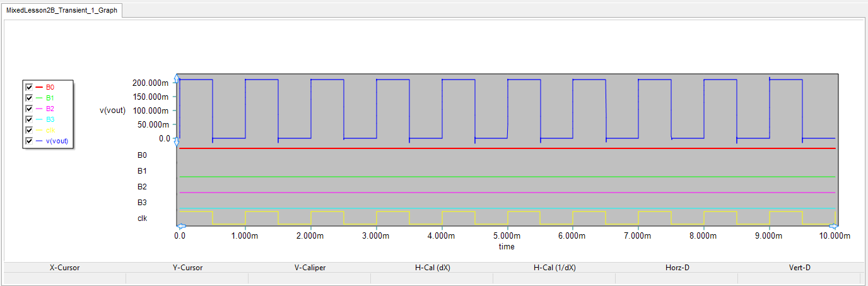Click the X-Cursor status bar header

[x=64, y=268]
